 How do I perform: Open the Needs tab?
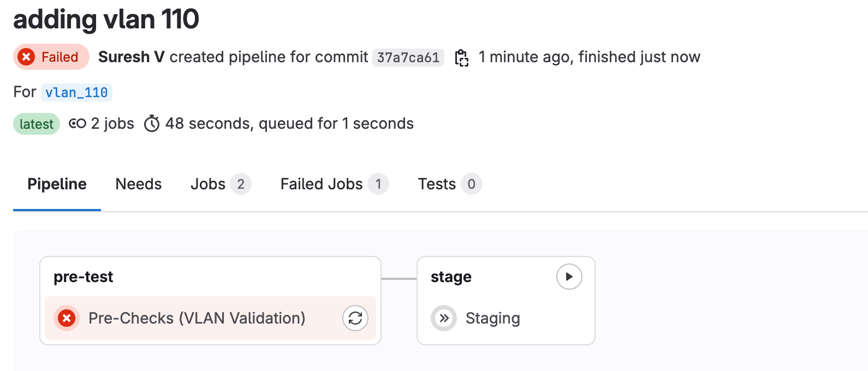coord(139,184)
